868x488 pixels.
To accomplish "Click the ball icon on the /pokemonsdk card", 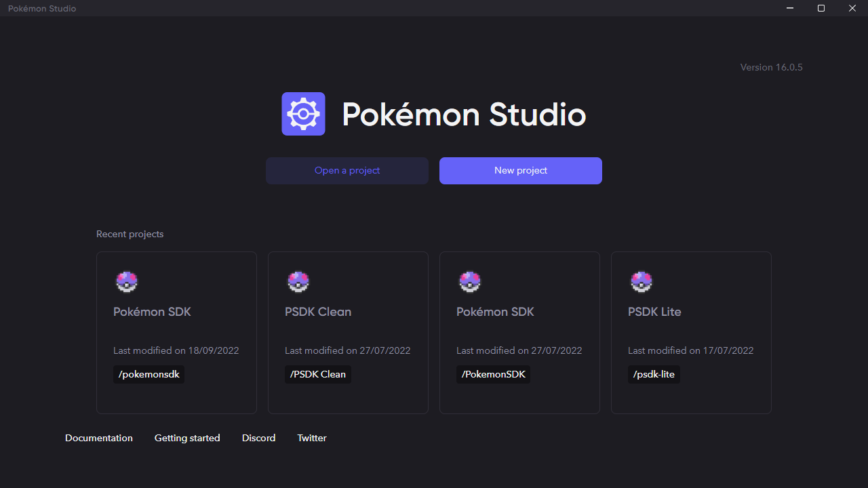I will [127, 281].
